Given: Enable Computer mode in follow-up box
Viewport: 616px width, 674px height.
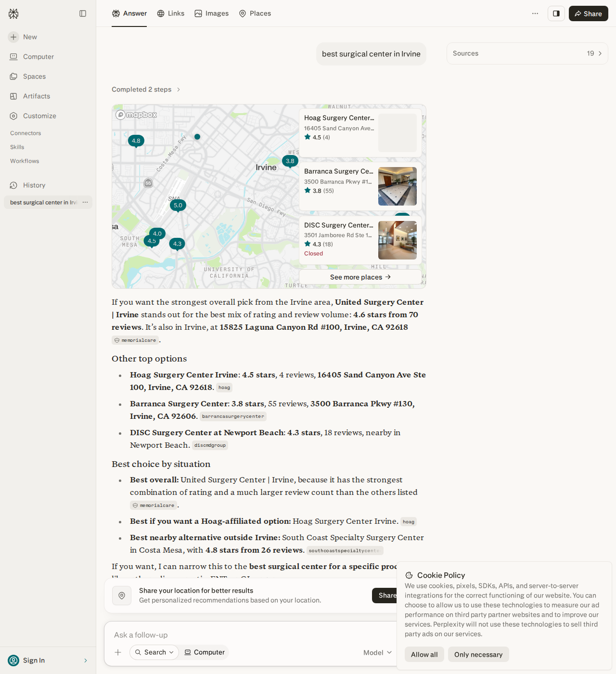Looking at the screenshot, I should 205,652.
